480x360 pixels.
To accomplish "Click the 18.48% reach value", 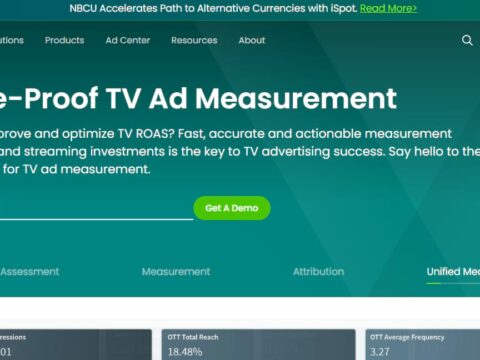I will 185,352.
